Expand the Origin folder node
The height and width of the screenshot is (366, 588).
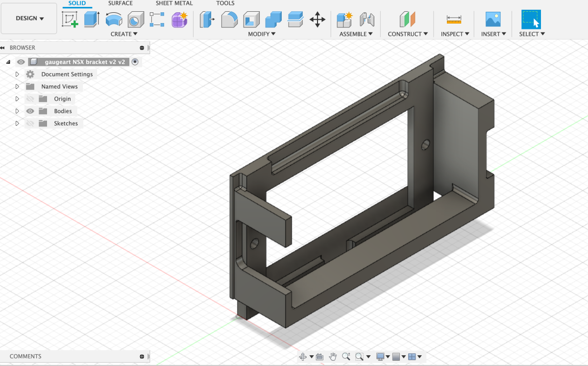click(x=17, y=99)
